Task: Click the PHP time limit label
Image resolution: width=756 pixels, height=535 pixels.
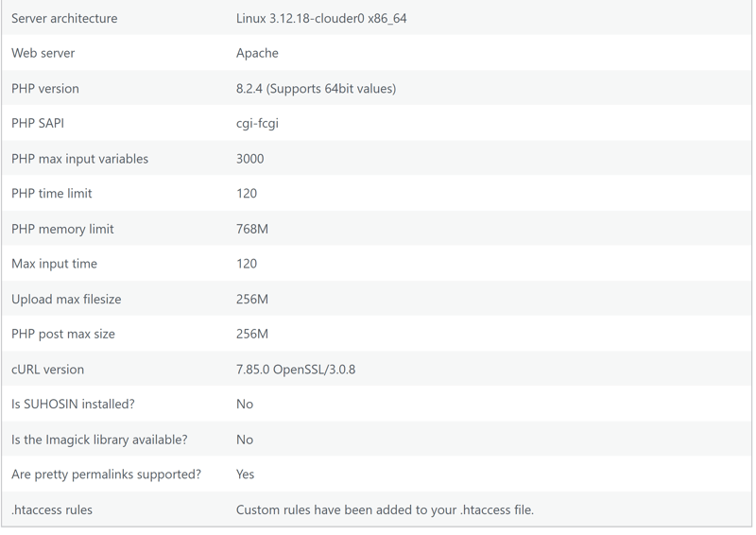Action: pyautogui.click(x=52, y=194)
